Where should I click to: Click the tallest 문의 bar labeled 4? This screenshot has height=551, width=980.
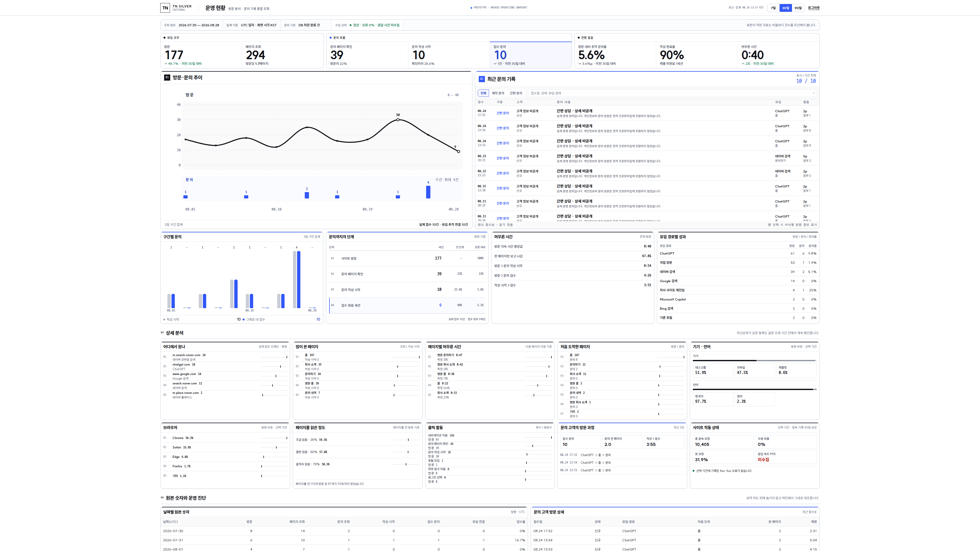[x=428, y=192]
